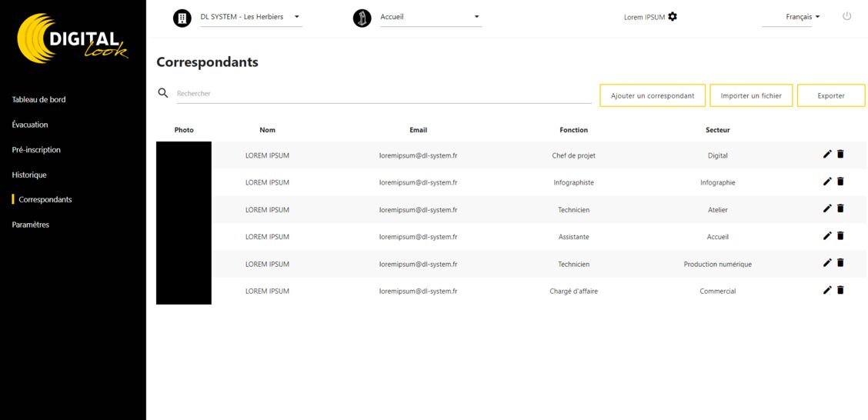Open the Français language selector
Screen dimensions: 868x420
pos(802,17)
